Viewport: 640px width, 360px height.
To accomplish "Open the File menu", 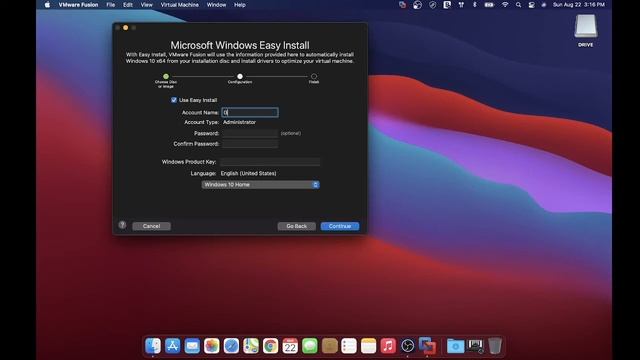I will (111, 5).
